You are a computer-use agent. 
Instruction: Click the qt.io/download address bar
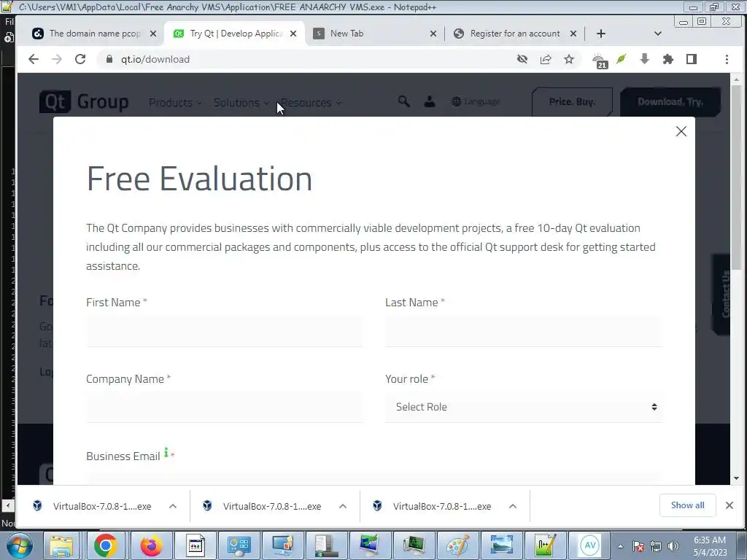(305, 59)
